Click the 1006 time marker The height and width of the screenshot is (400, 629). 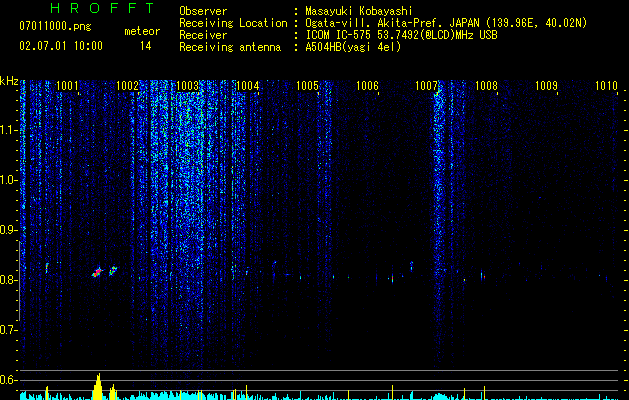[367, 86]
